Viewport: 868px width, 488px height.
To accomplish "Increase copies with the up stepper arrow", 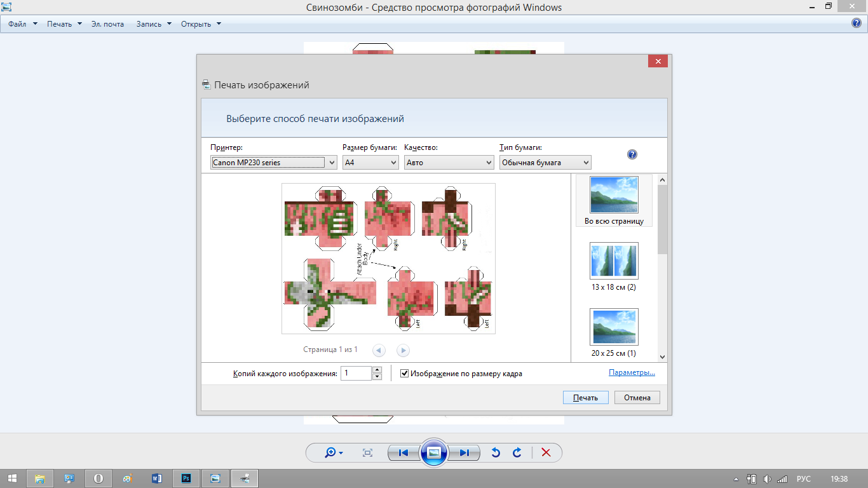I will click(377, 370).
